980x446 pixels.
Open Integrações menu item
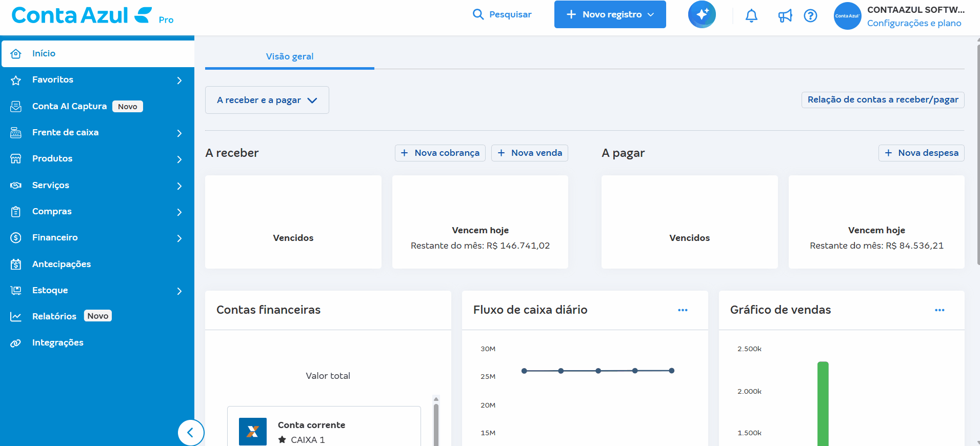[98, 342]
